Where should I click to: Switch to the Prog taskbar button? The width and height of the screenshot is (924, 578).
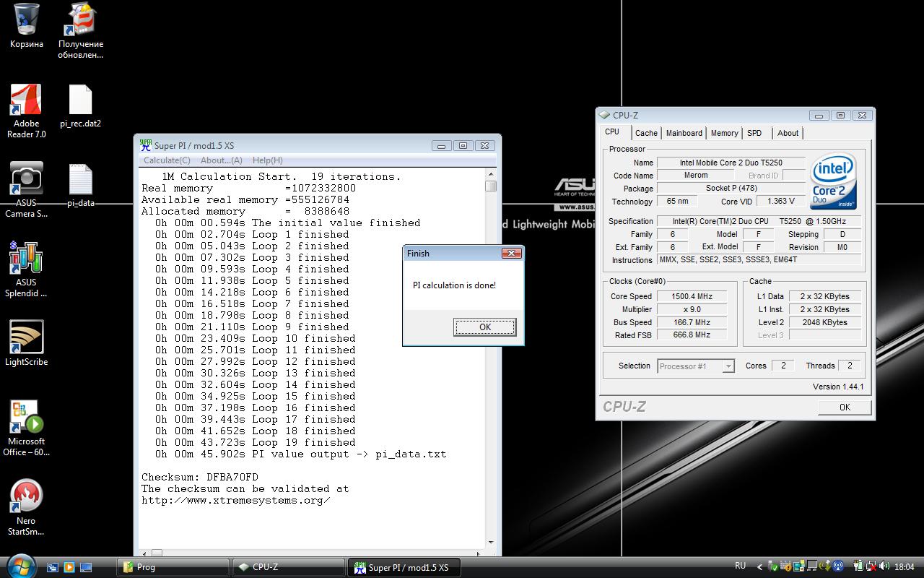173,567
